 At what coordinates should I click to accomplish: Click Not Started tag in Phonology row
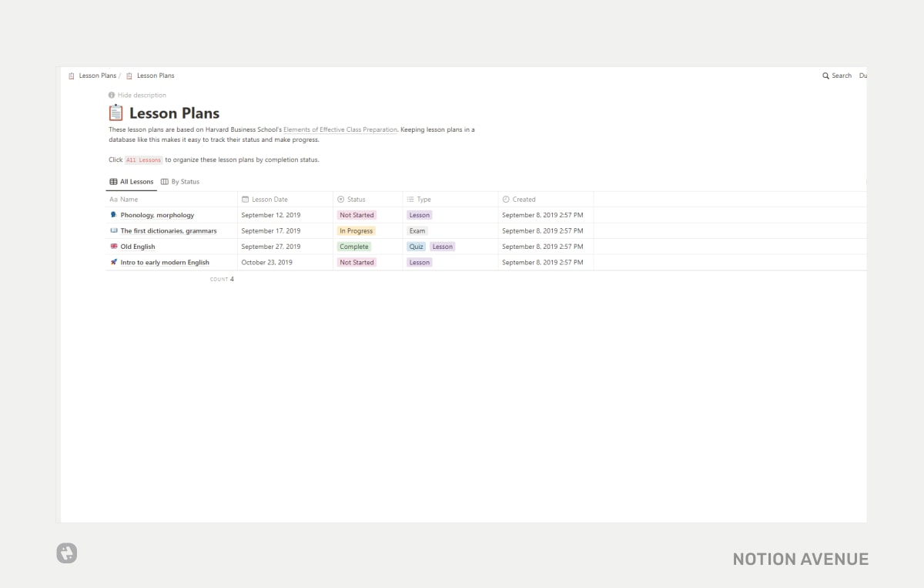tap(357, 215)
